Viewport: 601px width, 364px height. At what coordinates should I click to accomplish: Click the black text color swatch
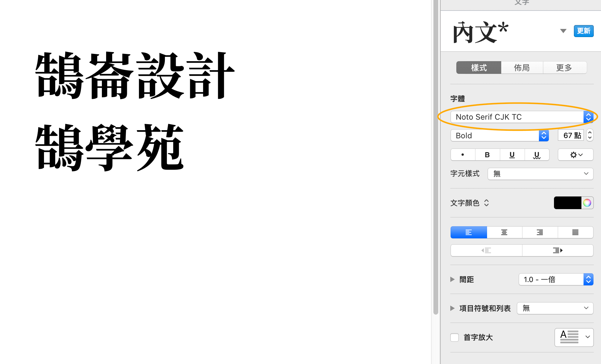568,203
